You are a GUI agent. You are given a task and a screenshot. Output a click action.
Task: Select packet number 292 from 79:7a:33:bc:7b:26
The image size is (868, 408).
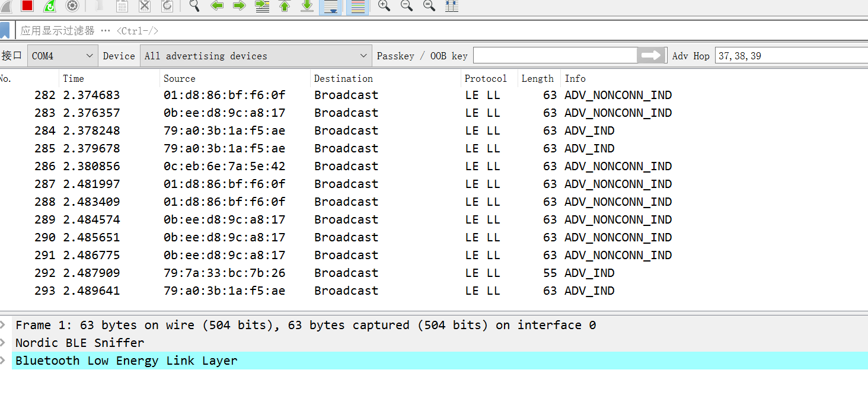(237, 273)
